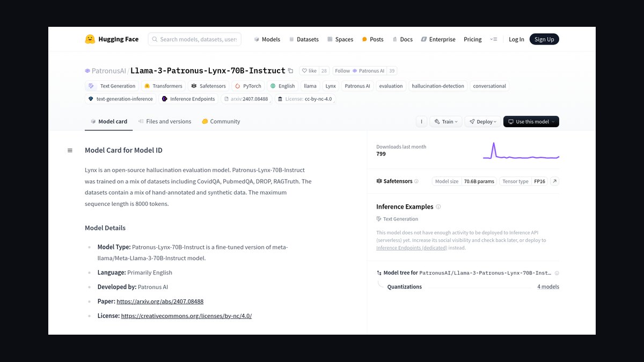Click the Model tree info icon

tap(557, 273)
